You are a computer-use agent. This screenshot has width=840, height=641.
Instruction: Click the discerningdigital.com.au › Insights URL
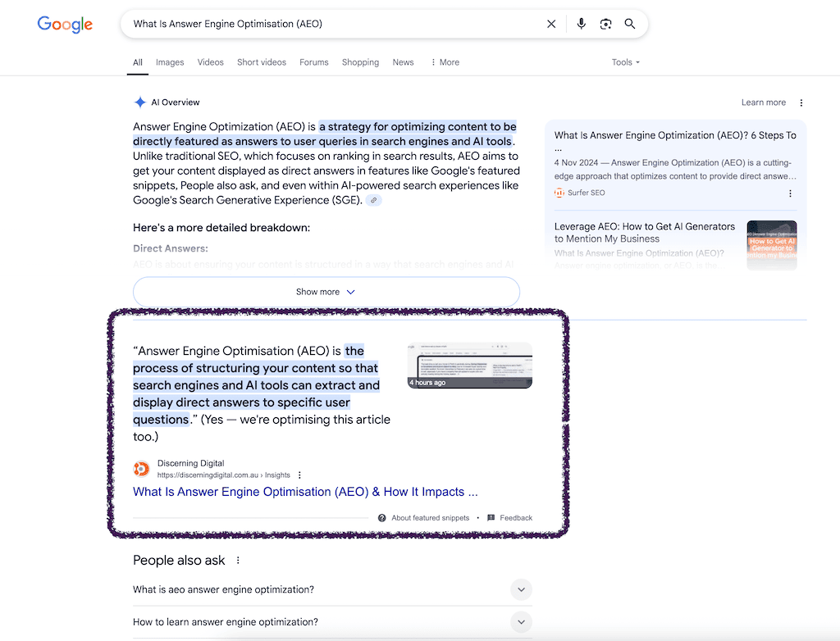223,475
